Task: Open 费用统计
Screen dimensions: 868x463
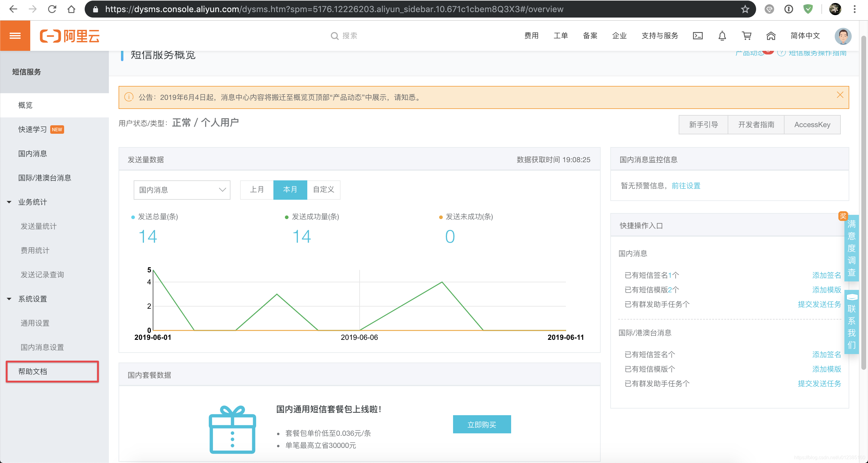Action: click(x=54, y=251)
